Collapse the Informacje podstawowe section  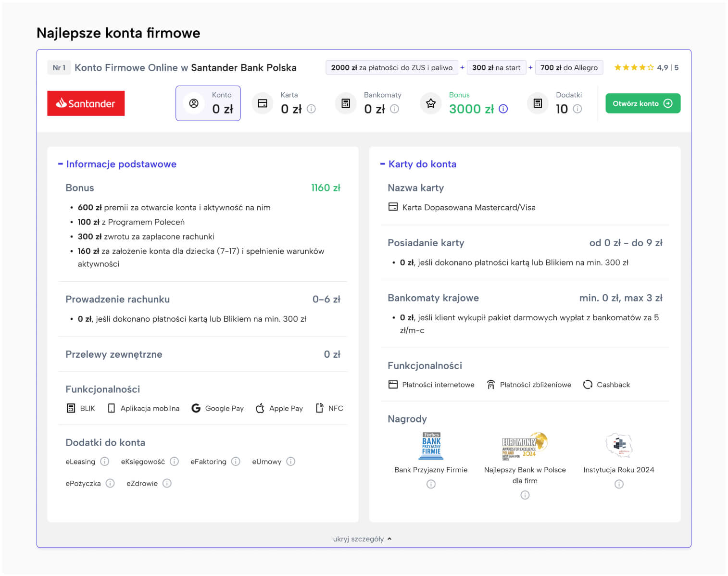coord(61,164)
